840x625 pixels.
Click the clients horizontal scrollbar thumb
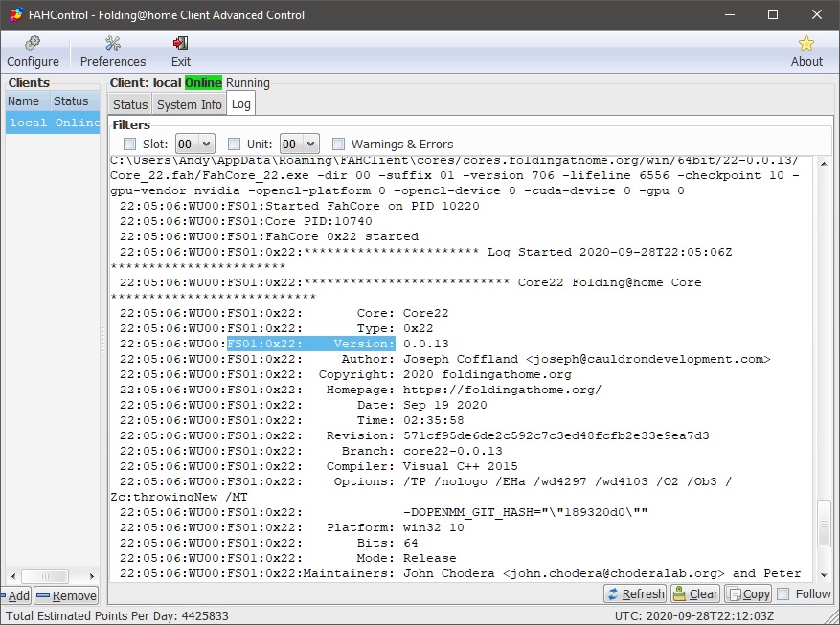tap(45, 576)
